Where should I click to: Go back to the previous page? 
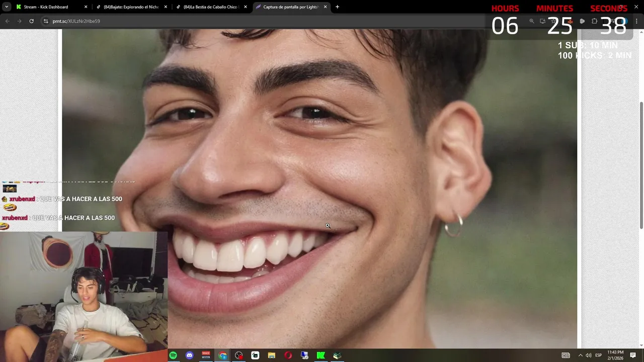7,21
